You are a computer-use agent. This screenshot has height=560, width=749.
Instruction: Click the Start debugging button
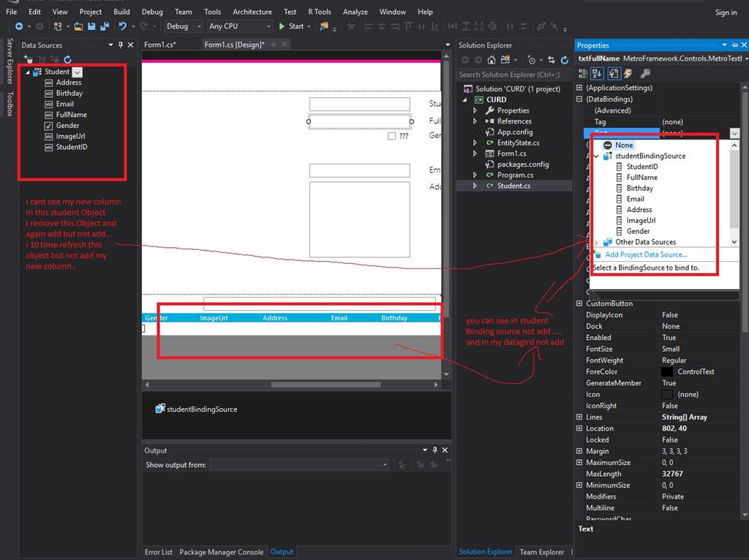(291, 26)
